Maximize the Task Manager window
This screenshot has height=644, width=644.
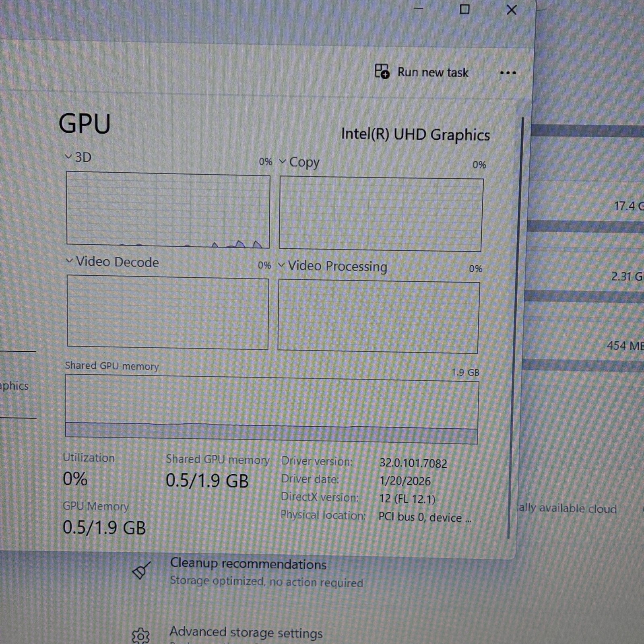464,9
